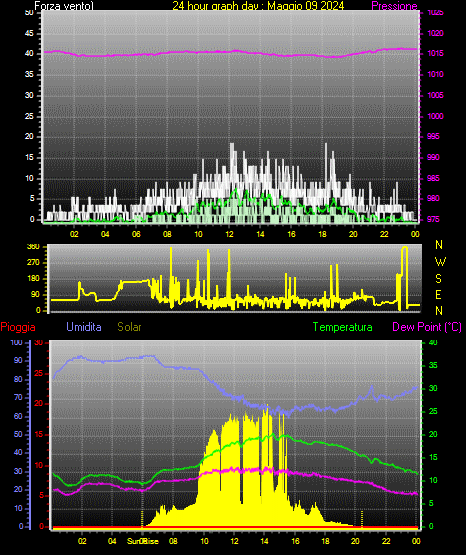Select the red '15' rain axis value

(x=39, y=434)
